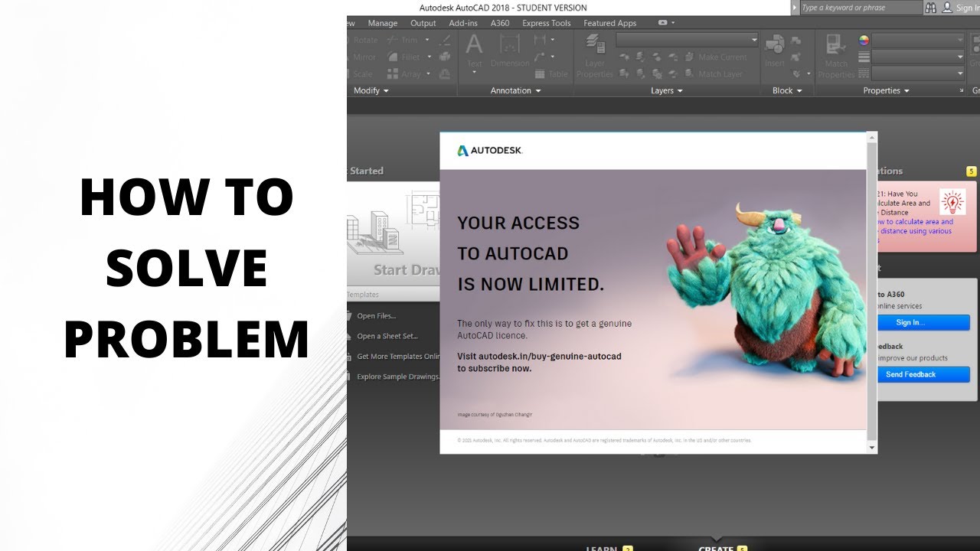Open the Express Tools ribbon tab

546,23
